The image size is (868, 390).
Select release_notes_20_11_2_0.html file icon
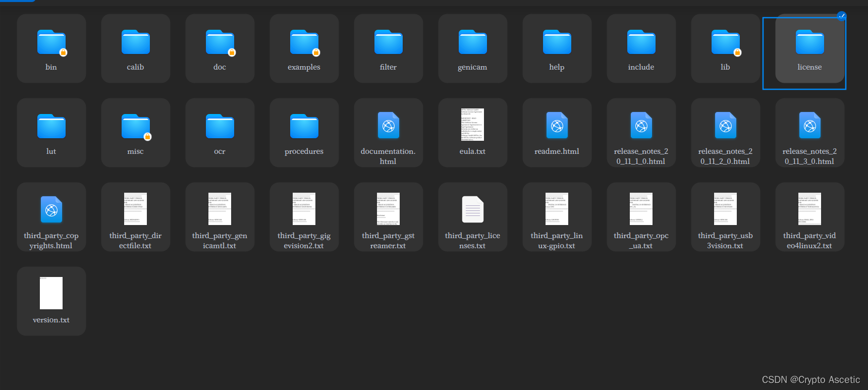coord(726,126)
